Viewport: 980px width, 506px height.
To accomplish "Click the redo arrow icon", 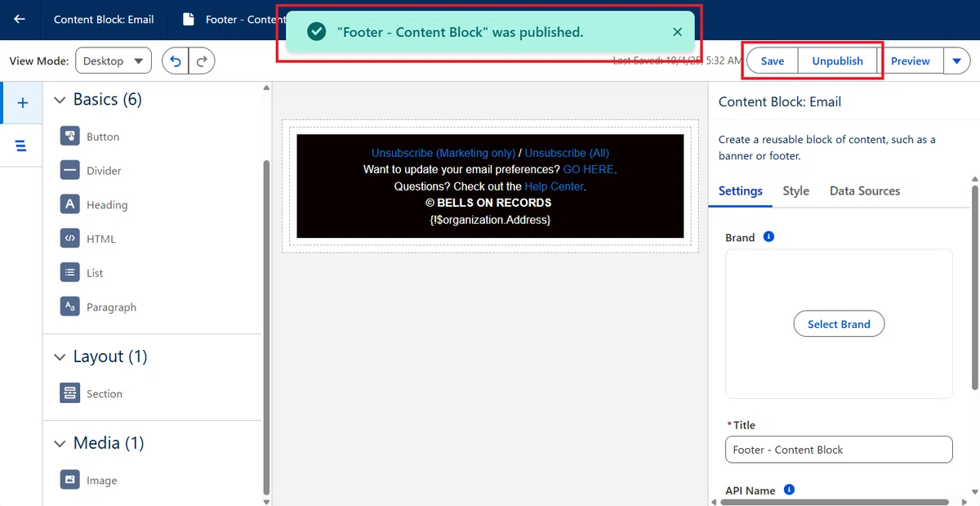I will point(202,60).
